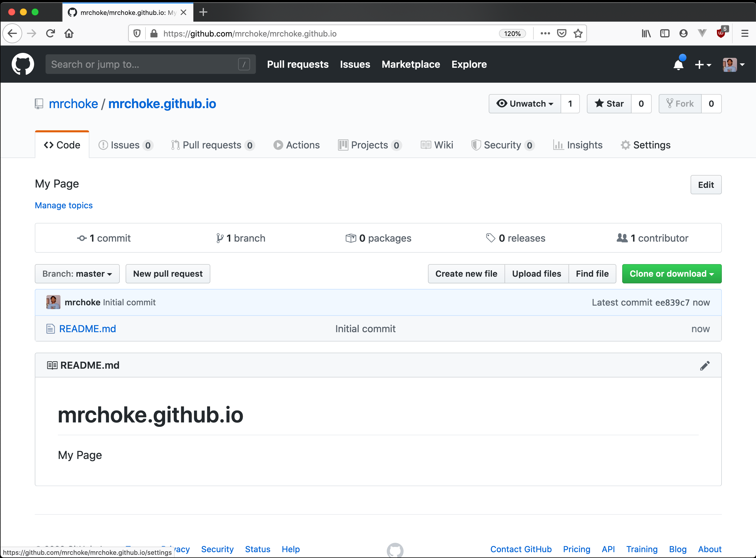Click the GitHub octocat home logo

point(22,64)
